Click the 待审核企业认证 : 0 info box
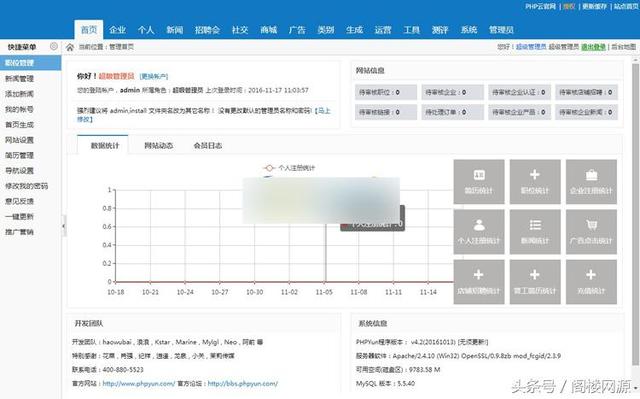Viewport: 640px width, 399px height. [x=520, y=92]
